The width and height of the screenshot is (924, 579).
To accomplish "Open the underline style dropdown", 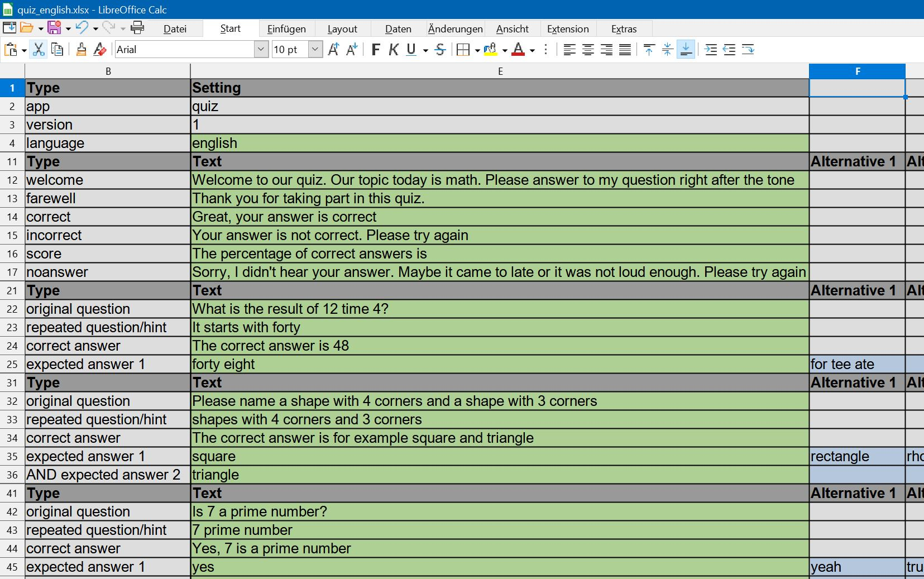I will (425, 50).
